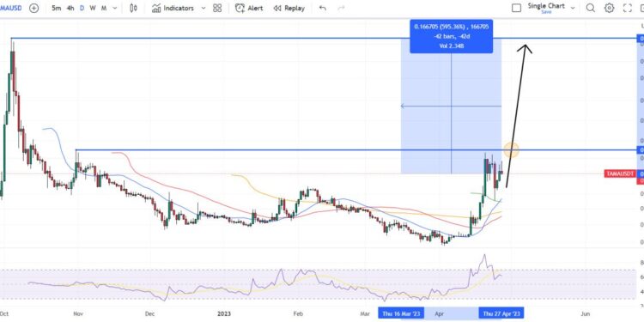Click the add symbol plus icon

(x=34, y=9)
